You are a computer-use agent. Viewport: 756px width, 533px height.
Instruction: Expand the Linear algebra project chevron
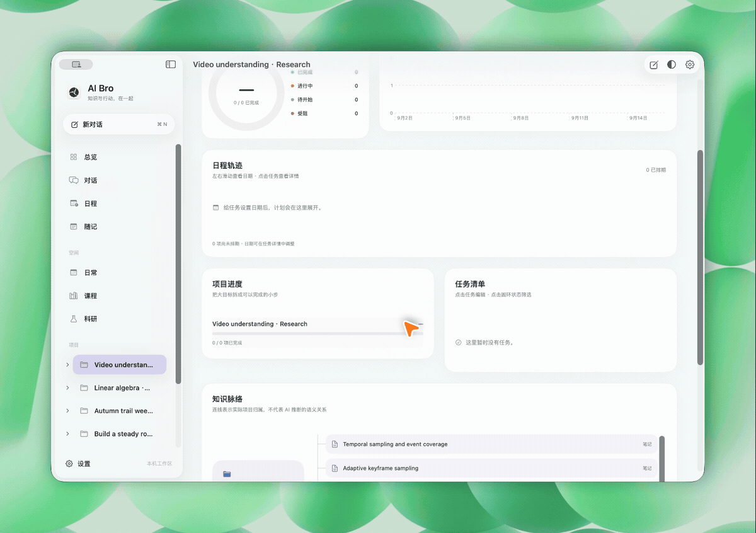tap(67, 388)
